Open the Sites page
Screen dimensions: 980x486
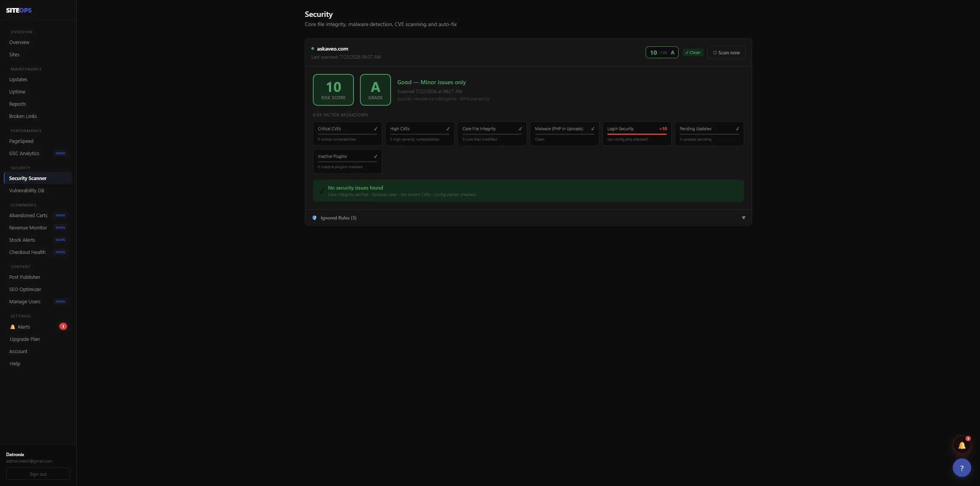(14, 54)
